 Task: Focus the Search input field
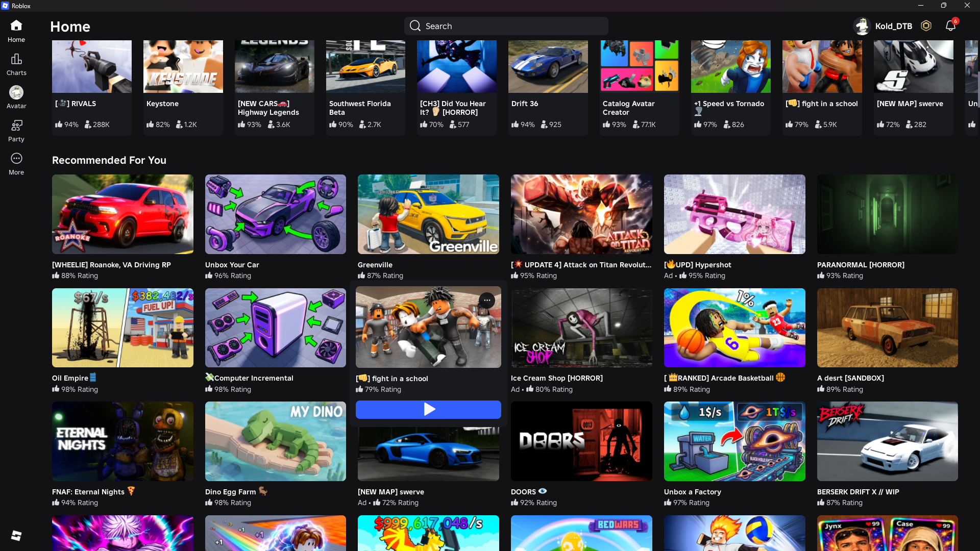[x=506, y=26]
